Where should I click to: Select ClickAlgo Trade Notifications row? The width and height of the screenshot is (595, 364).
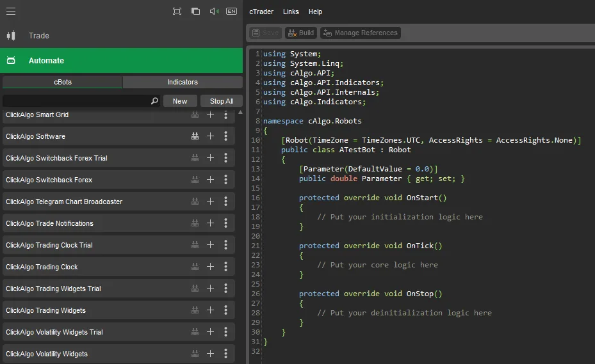pyautogui.click(x=118, y=223)
